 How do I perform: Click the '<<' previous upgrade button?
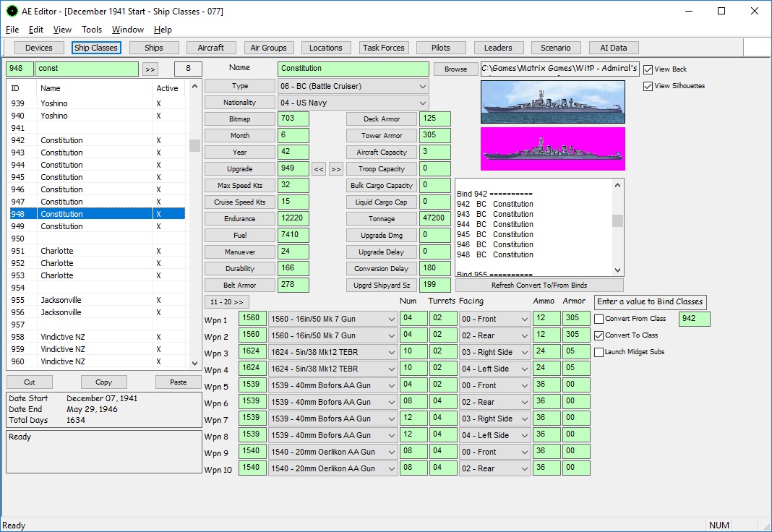pos(319,169)
